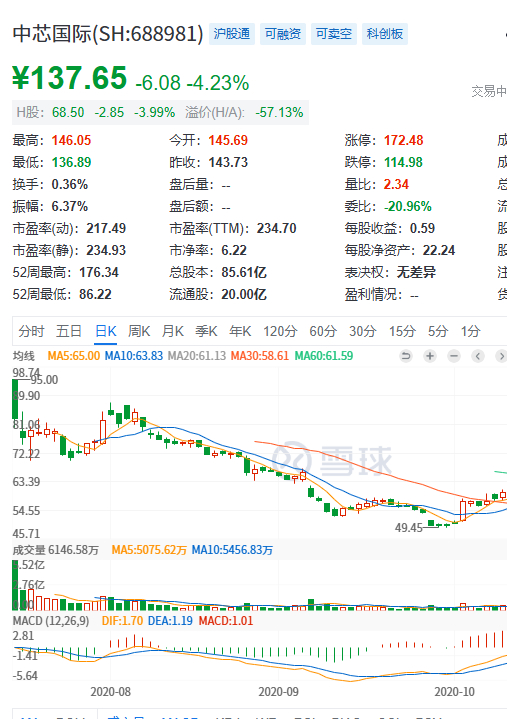This screenshot has width=507, height=719.
Task: Click the MA30:58.61 indicator label
Action: tap(260, 356)
